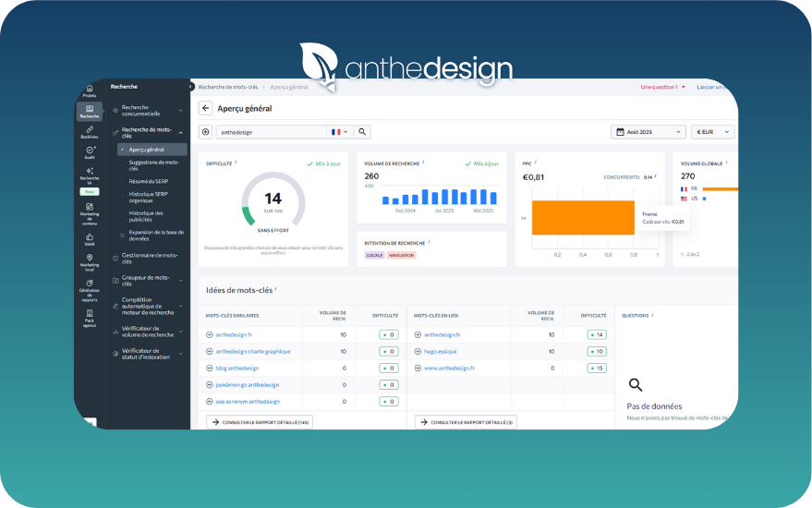Open Historique des publicités item
The height and width of the screenshot is (508, 812).
[x=146, y=216]
